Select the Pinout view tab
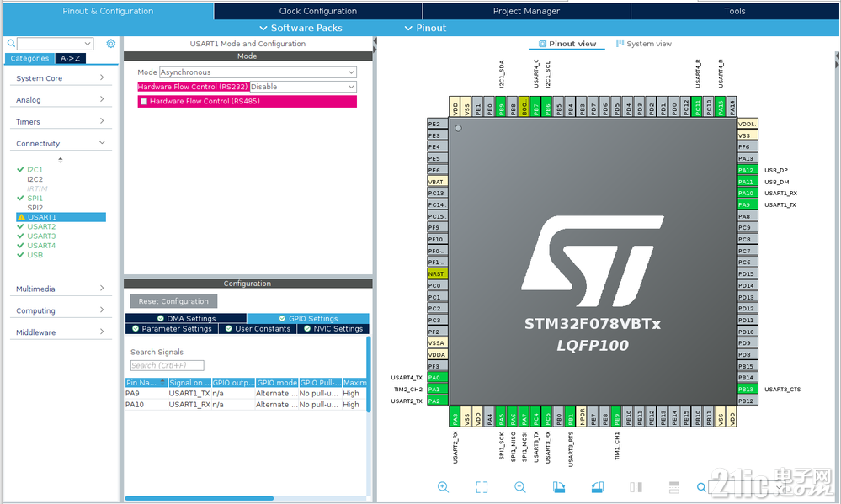Image resolution: width=841 pixels, height=504 pixels. tap(567, 44)
